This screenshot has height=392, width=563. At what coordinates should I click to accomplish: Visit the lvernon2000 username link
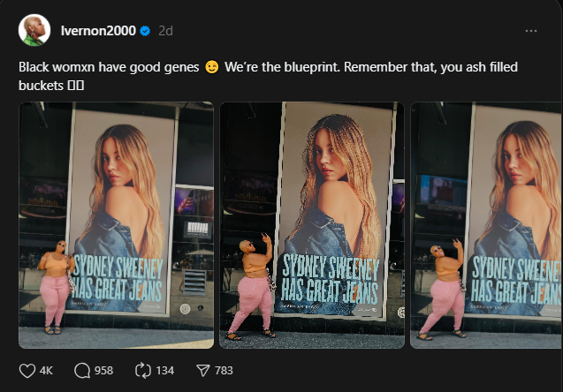pyautogui.click(x=98, y=31)
